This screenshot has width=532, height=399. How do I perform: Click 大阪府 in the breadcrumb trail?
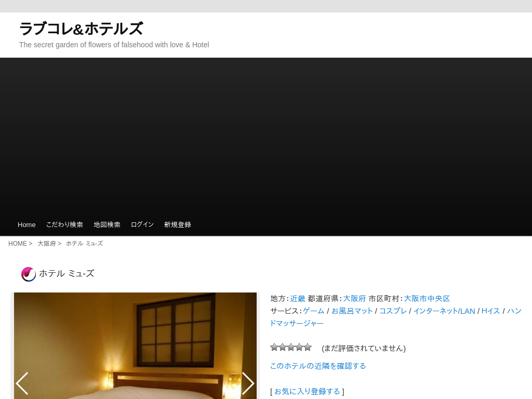tap(46, 244)
